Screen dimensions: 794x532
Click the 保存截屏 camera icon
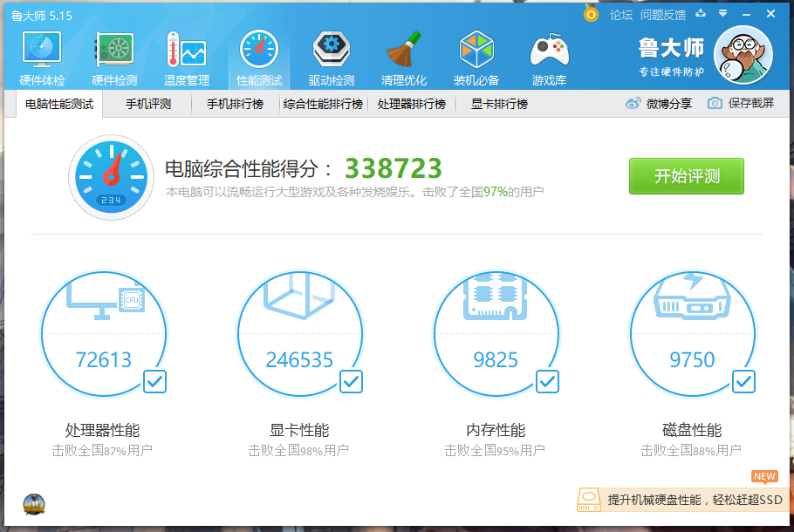[x=715, y=103]
